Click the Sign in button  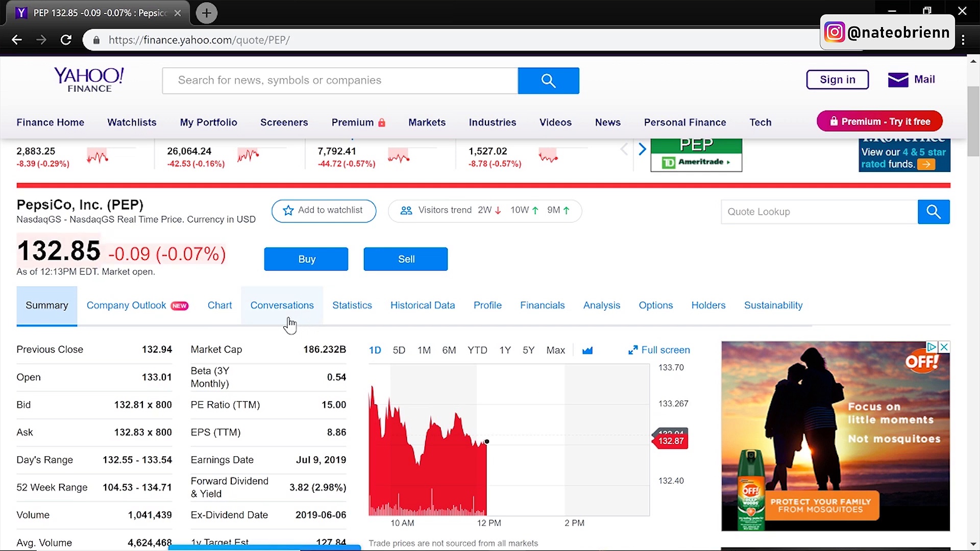click(x=837, y=79)
